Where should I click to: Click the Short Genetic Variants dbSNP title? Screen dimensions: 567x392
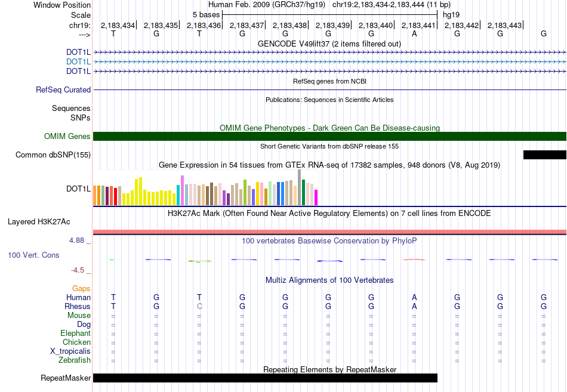point(329,146)
